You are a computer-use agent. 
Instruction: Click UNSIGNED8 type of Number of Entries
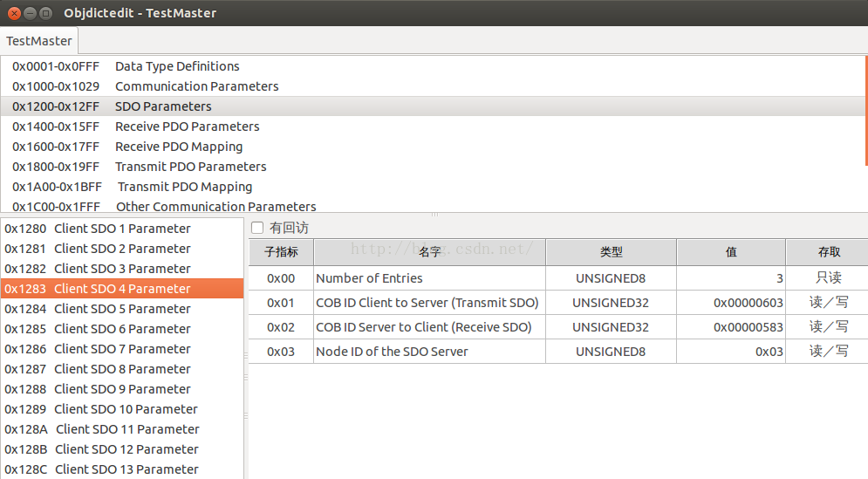click(x=612, y=278)
